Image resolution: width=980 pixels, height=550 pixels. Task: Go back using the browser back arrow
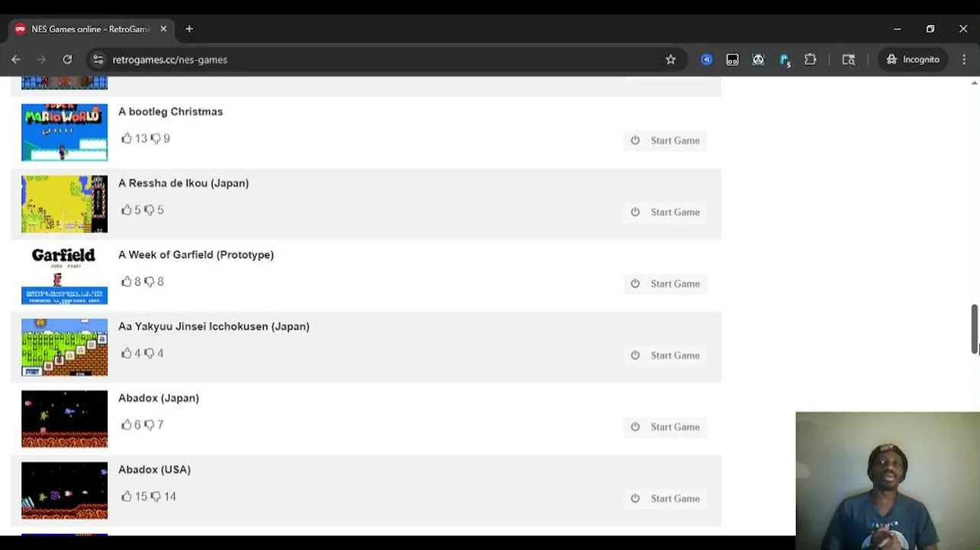click(16, 60)
